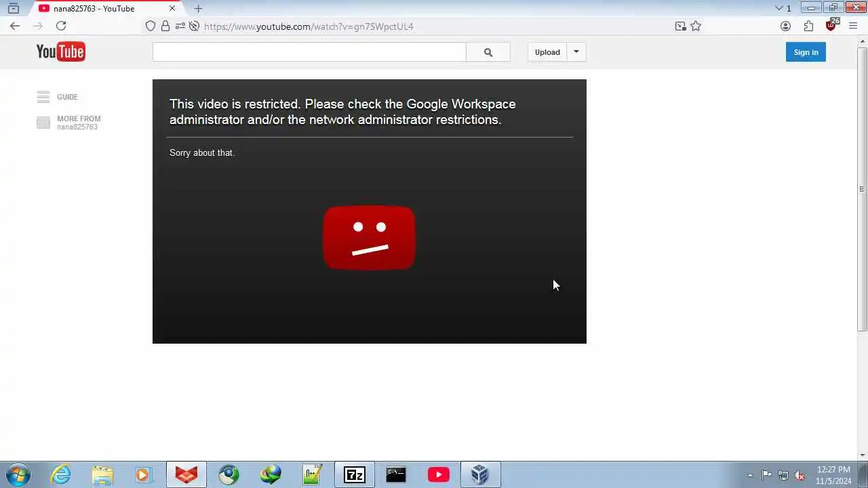Click the magnifier search button
Image resolution: width=868 pixels, height=488 pixels.
[x=488, y=52]
